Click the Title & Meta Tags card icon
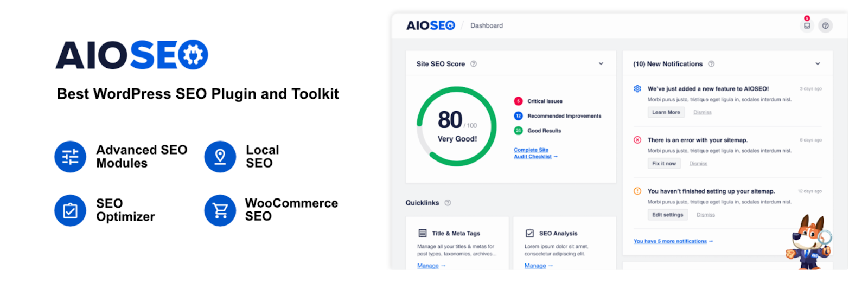Image resolution: width=868 pixels, height=283 pixels. (x=423, y=233)
